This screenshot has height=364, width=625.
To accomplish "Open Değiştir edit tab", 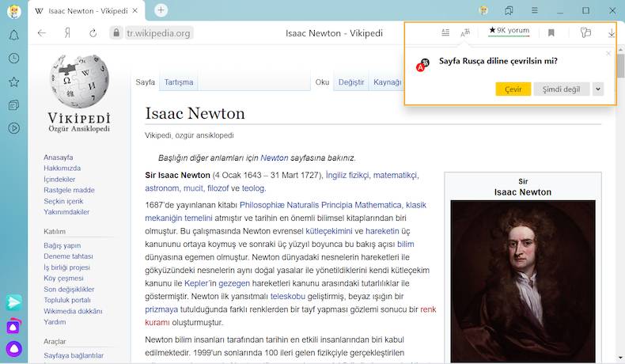I will coord(351,82).
